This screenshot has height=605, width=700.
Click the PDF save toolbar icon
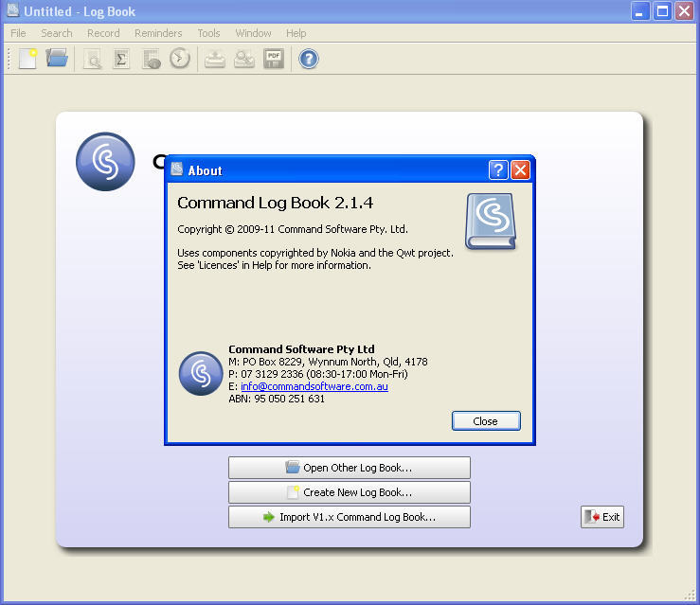(x=274, y=59)
